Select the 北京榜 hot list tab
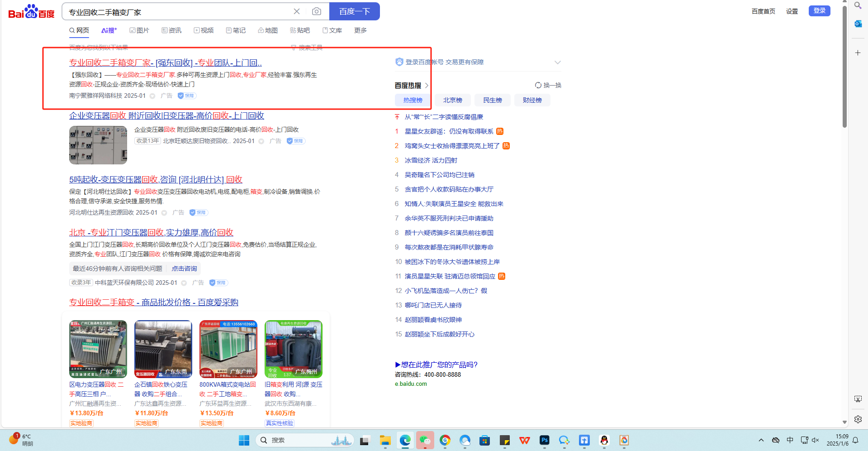This screenshot has height=451, width=868. tap(452, 100)
